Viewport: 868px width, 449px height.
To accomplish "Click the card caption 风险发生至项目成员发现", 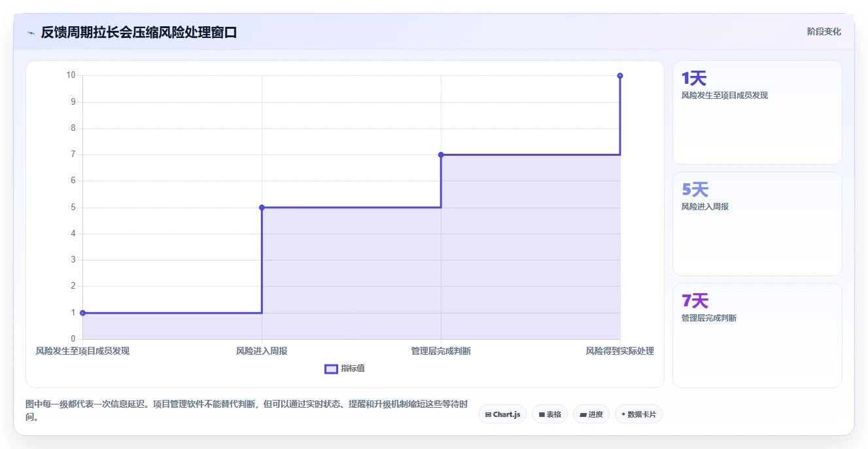I will tap(725, 96).
